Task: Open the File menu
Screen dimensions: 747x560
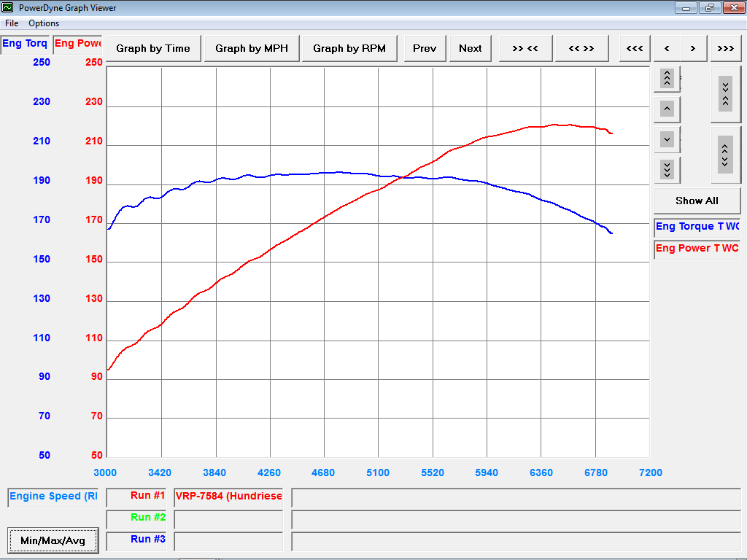Action: 12,23
